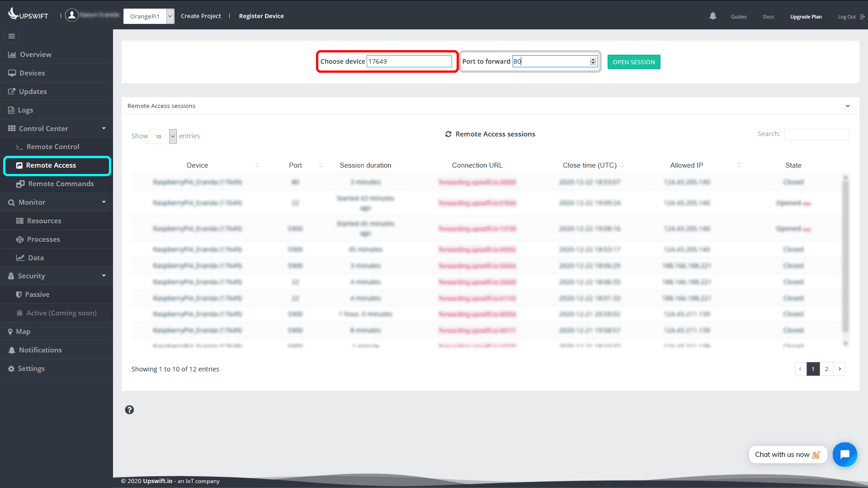Click the Choose device input field
Screen dimensions: 868x488
[409, 61]
